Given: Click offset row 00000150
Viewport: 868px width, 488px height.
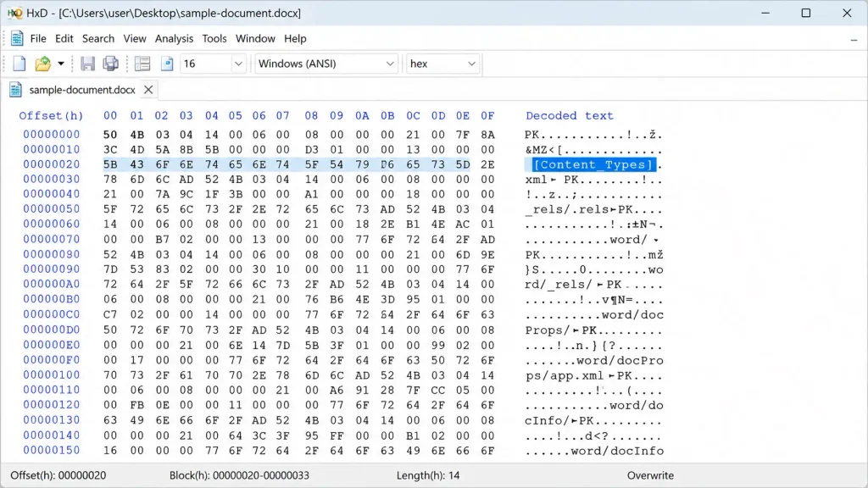Looking at the screenshot, I should [52, 450].
